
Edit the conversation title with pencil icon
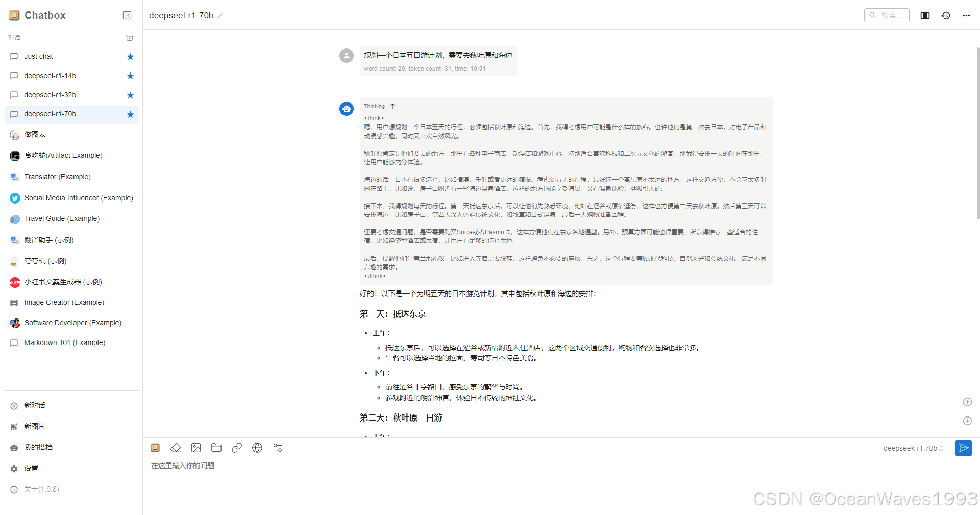pyautogui.click(x=220, y=16)
